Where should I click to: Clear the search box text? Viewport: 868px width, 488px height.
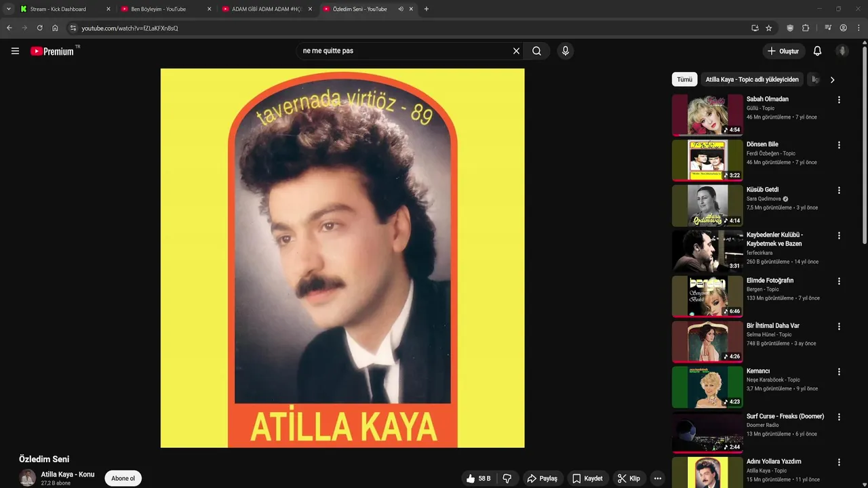click(516, 51)
